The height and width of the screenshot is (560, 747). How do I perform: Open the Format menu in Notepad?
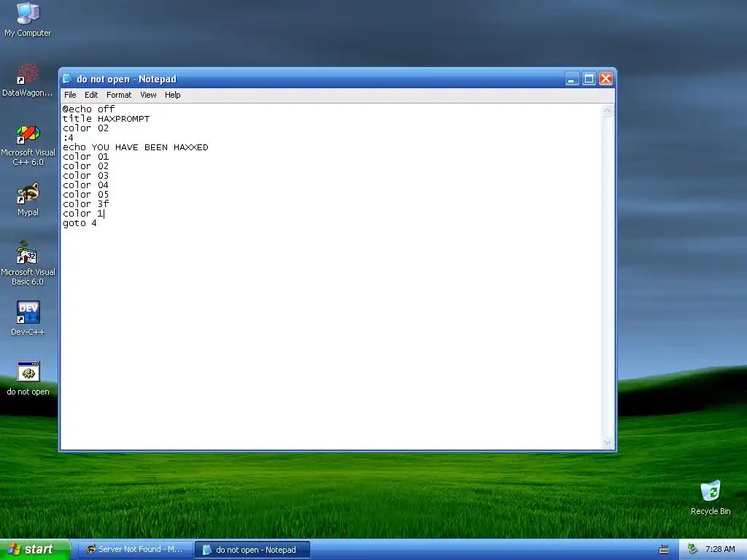(119, 95)
